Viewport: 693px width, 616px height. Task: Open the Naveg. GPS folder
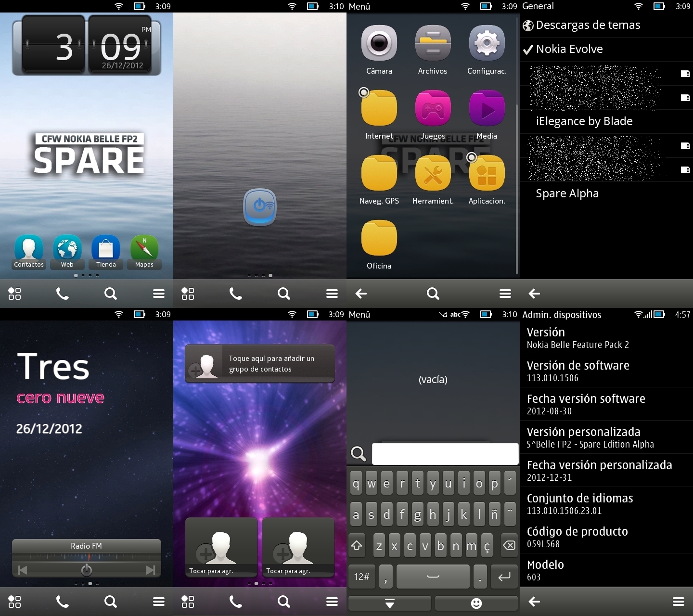tap(379, 180)
